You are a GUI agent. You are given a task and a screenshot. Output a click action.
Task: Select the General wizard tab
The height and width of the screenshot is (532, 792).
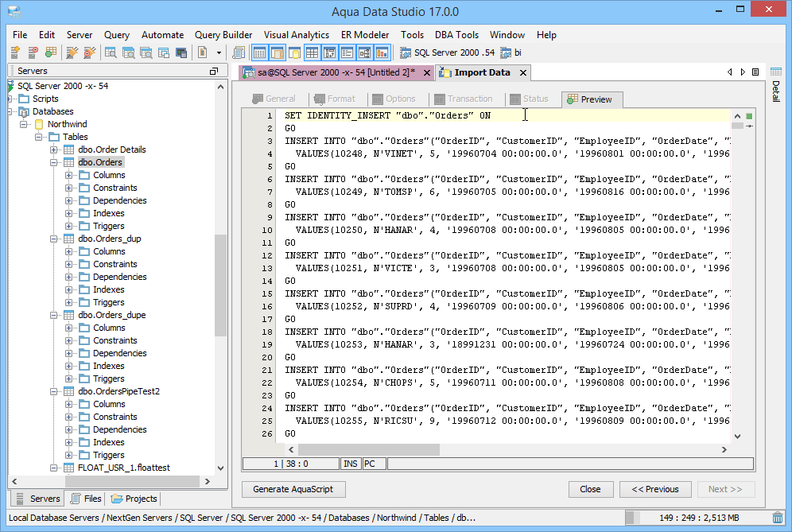pos(274,99)
